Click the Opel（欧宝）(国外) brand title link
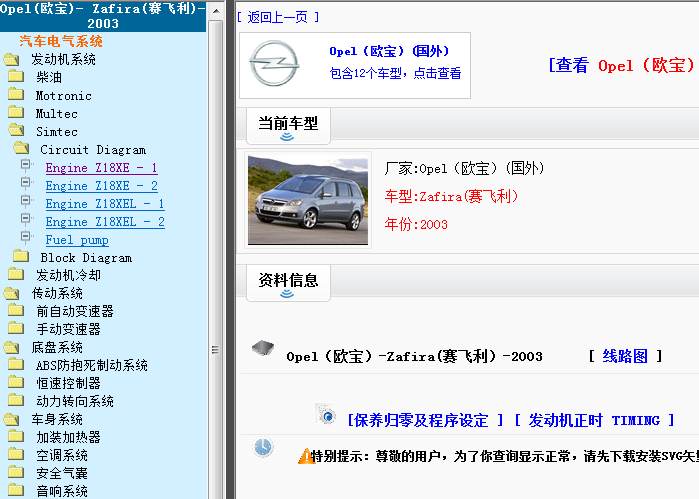Viewport: 699px width, 499px height. pos(389,51)
